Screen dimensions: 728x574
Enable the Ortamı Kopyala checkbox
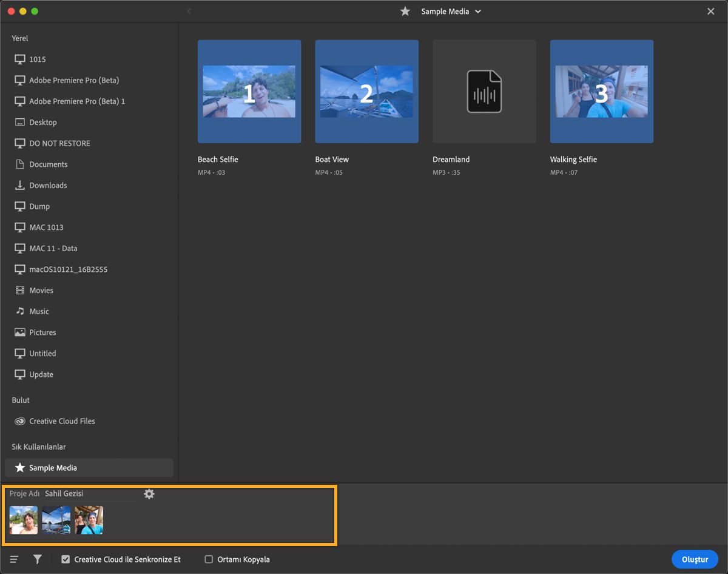[209, 559]
